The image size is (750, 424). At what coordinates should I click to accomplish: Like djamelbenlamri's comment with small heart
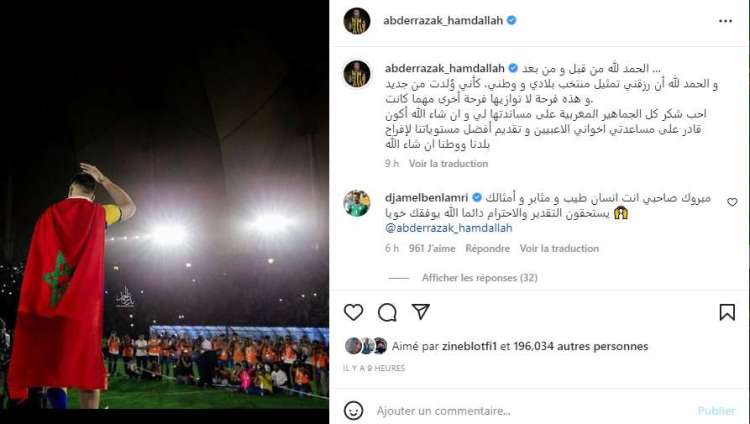click(x=732, y=202)
